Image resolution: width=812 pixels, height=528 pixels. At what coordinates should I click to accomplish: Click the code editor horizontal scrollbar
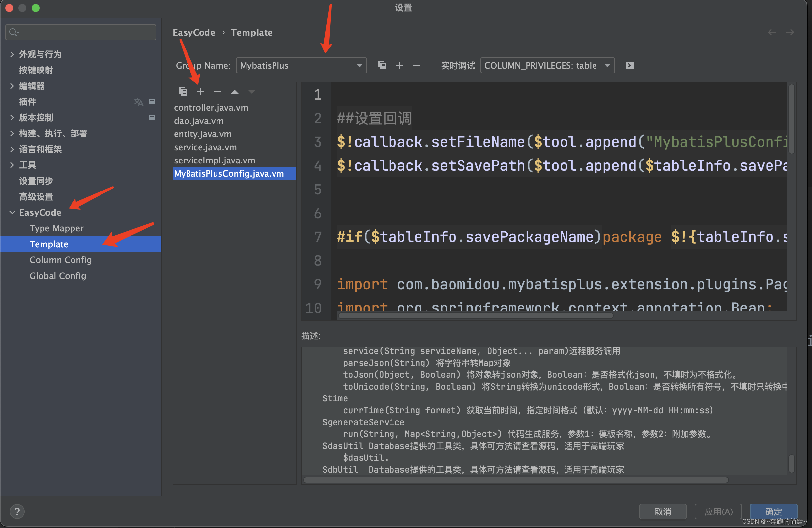point(476,316)
